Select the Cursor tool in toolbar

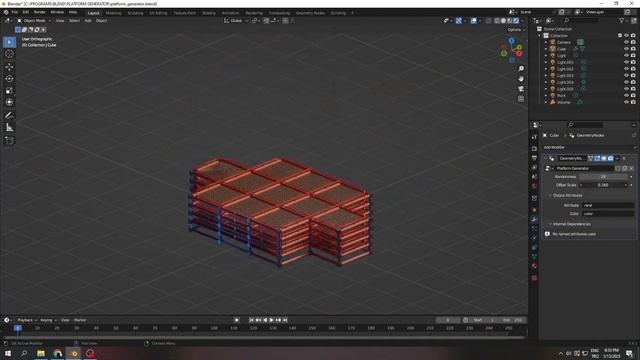coord(9,54)
